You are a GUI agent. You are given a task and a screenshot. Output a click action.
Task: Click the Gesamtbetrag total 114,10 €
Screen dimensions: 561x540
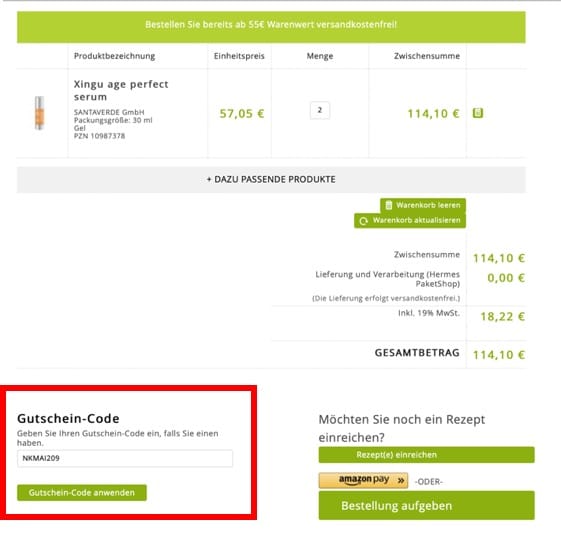point(499,355)
